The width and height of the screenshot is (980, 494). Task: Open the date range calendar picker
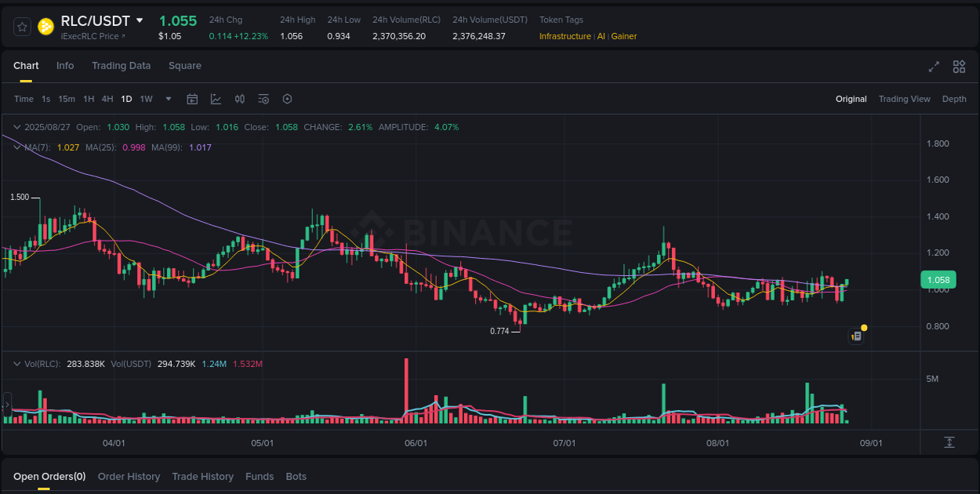192,99
